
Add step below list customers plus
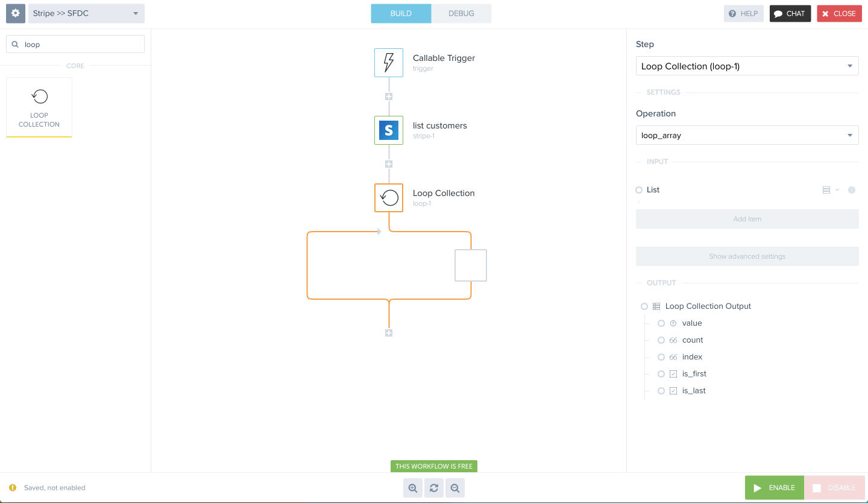coord(389,164)
